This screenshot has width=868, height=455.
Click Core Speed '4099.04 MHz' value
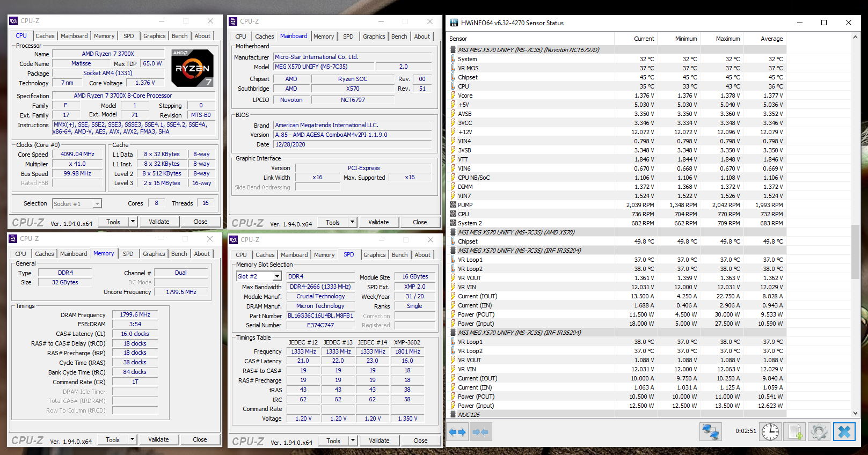point(77,154)
